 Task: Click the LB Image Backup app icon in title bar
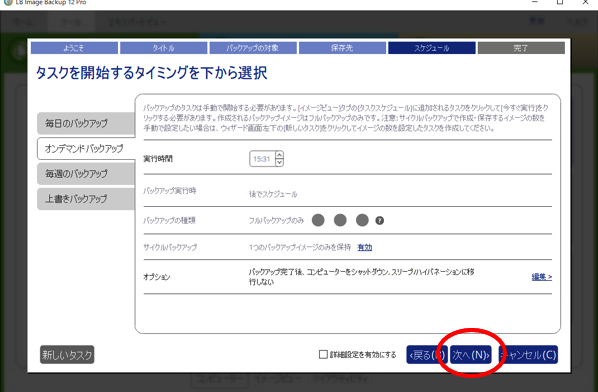(8, 2)
